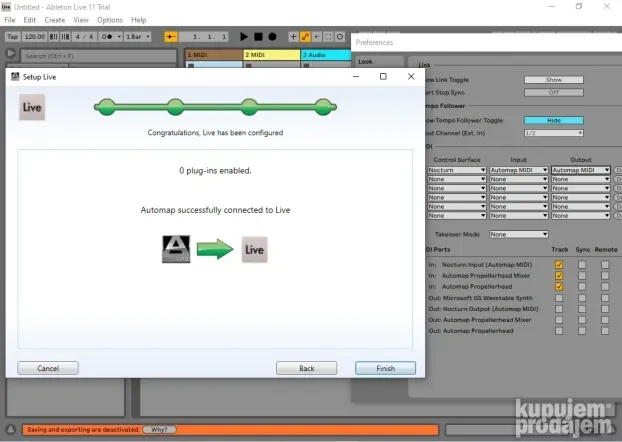The image size is (622, 442).
Task: Toggle the metronome icon
Action: 107,37
